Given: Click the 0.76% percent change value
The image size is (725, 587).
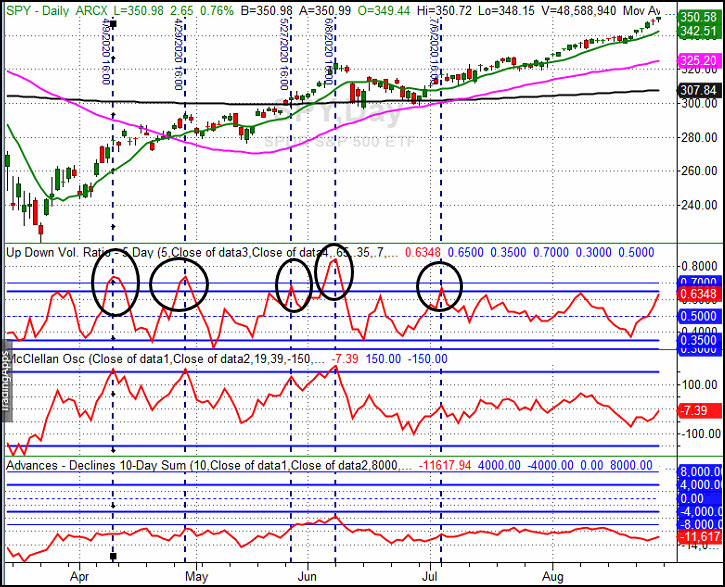Looking at the screenshot, I should click(x=215, y=10).
